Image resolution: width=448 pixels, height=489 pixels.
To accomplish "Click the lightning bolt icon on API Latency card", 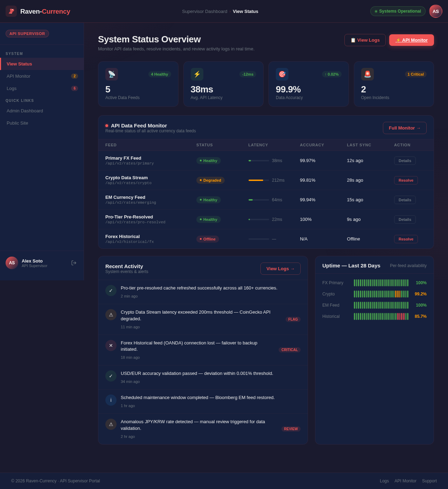I will point(197,74).
